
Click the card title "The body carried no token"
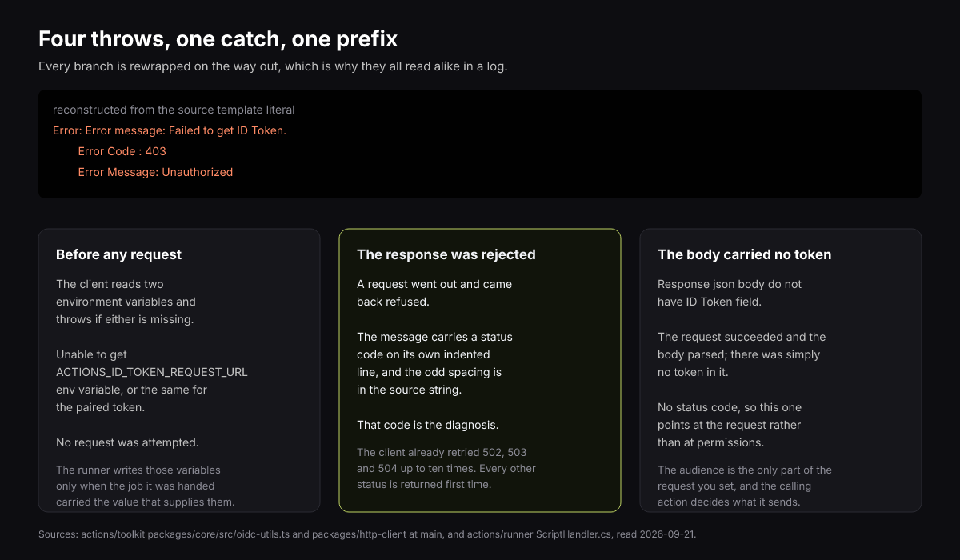pos(745,254)
